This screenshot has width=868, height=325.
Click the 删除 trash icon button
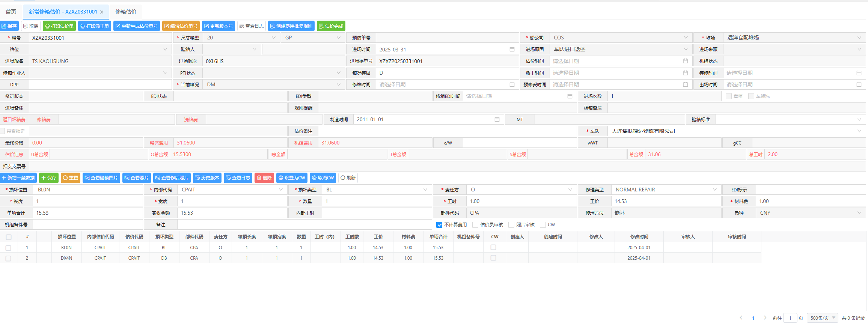coord(264,178)
